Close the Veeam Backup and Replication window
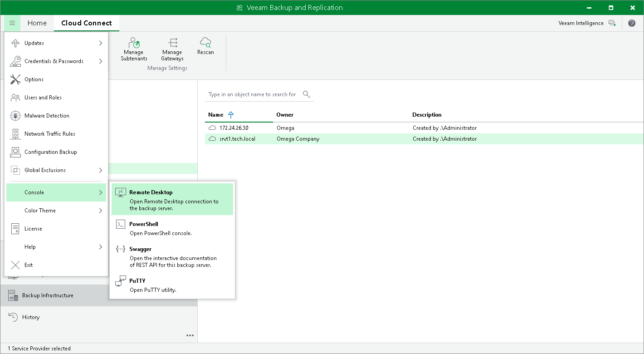 [x=632, y=8]
